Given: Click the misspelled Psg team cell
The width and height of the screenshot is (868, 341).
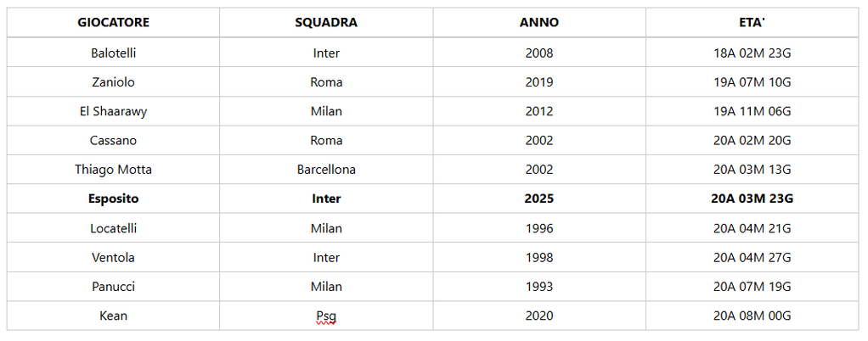Looking at the screenshot, I should (x=326, y=316).
